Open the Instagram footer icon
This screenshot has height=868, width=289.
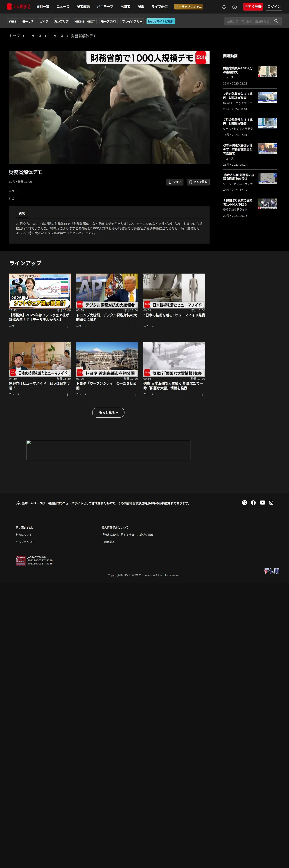[271, 503]
